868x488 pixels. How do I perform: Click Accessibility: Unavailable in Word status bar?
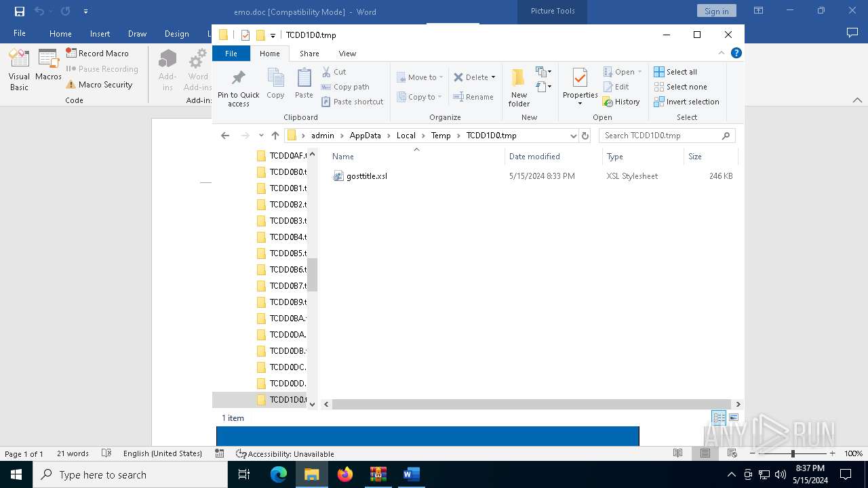285,453
